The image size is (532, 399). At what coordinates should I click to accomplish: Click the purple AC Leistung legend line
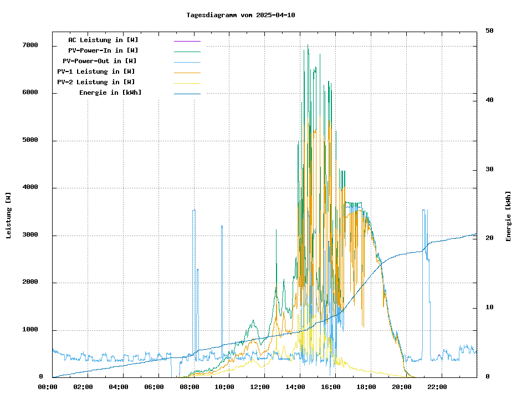(x=187, y=41)
